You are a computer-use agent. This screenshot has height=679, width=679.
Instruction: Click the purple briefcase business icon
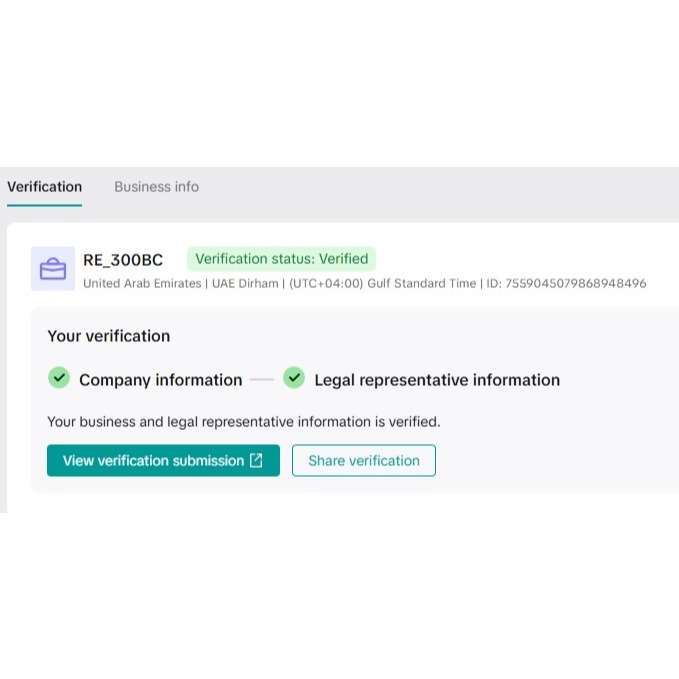click(53, 268)
